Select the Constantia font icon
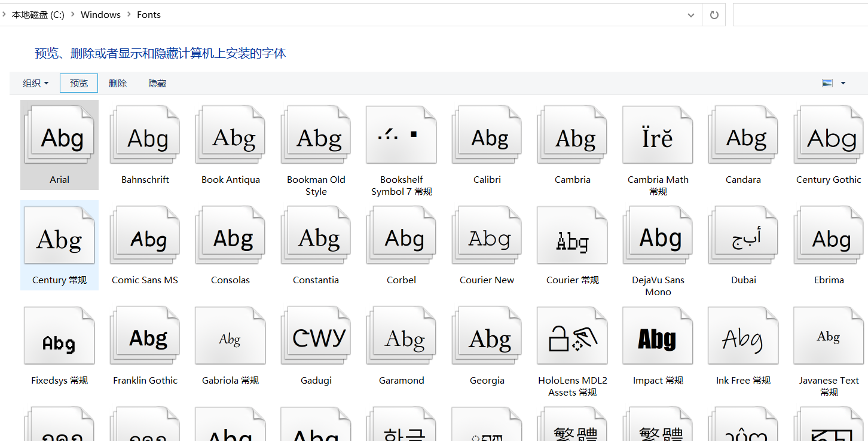The height and width of the screenshot is (441, 868). pyautogui.click(x=316, y=235)
